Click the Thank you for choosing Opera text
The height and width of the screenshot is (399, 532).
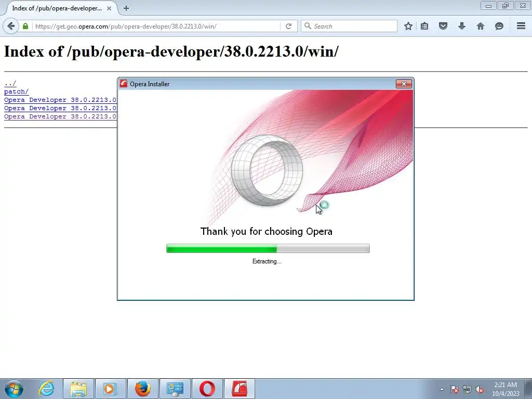(x=267, y=231)
